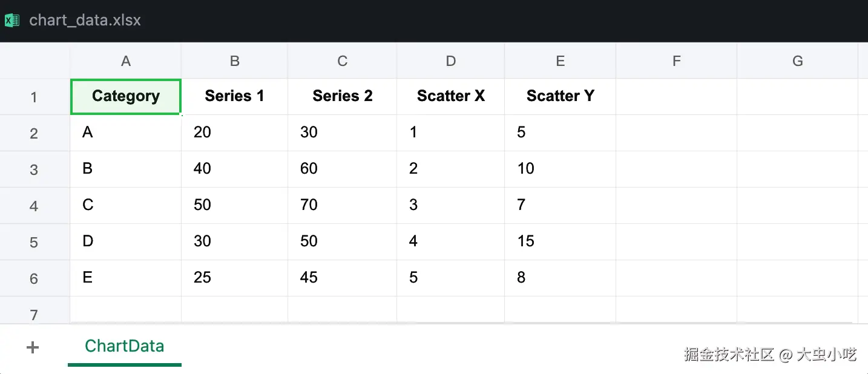Select the cell with value 70
Image resolution: width=868 pixels, height=374 pixels.
click(x=342, y=205)
